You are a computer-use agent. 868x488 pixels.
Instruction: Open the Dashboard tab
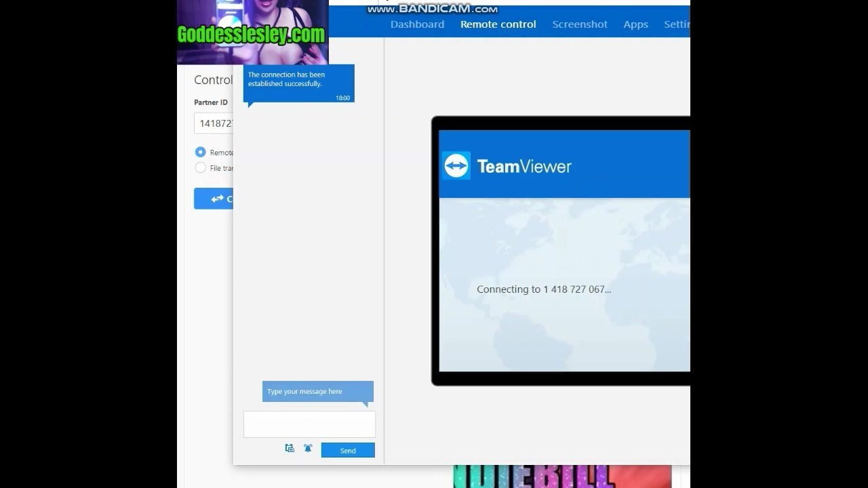click(417, 24)
